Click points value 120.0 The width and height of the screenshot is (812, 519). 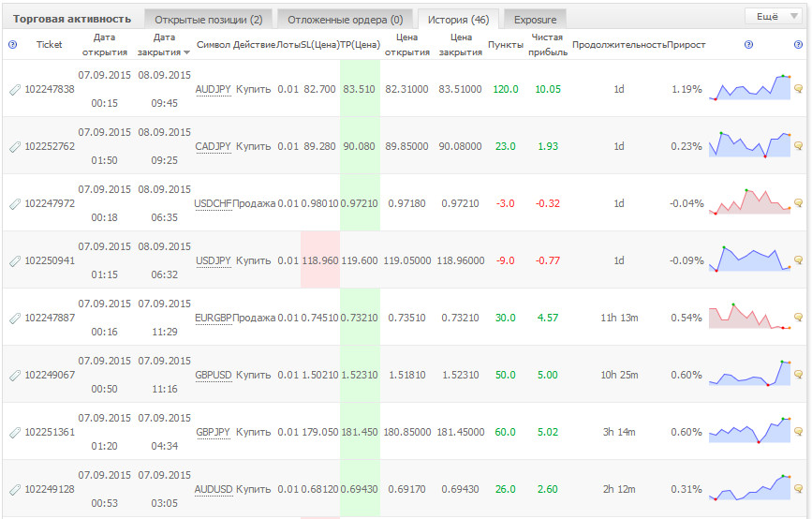pos(506,89)
